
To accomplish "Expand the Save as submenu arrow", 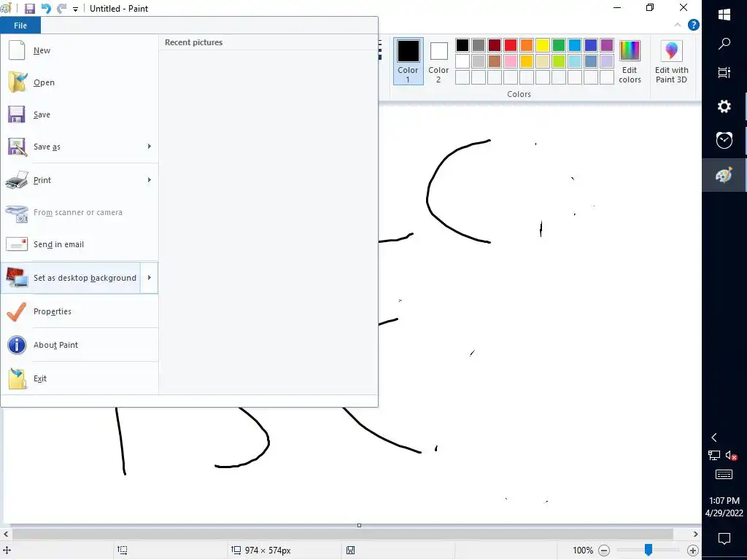I will tap(150, 146).
